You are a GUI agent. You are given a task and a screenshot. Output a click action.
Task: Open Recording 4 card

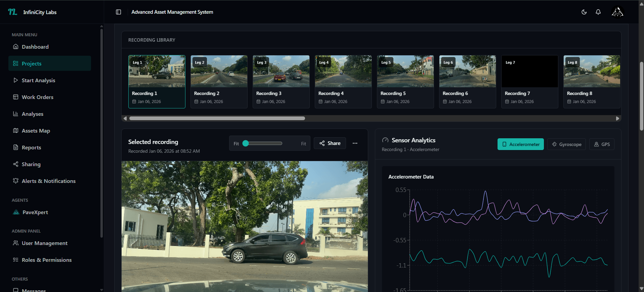pos(343,82)
